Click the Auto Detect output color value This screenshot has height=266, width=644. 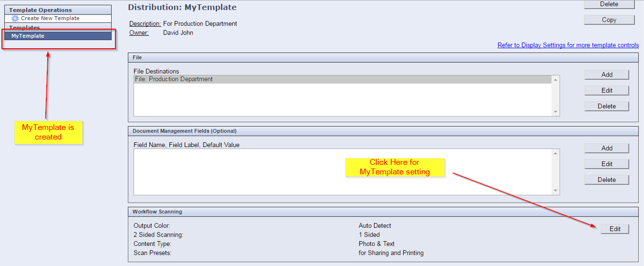375,225
